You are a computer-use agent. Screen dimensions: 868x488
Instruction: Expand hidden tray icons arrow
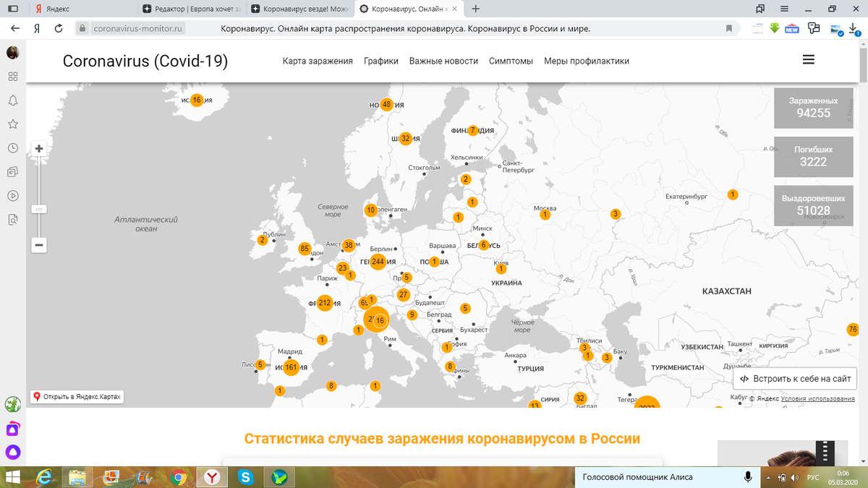(768, 477)
